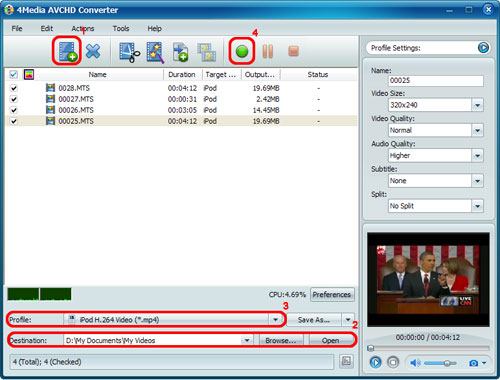Play the preview video
Screen dimensions: 500x380
376,362
